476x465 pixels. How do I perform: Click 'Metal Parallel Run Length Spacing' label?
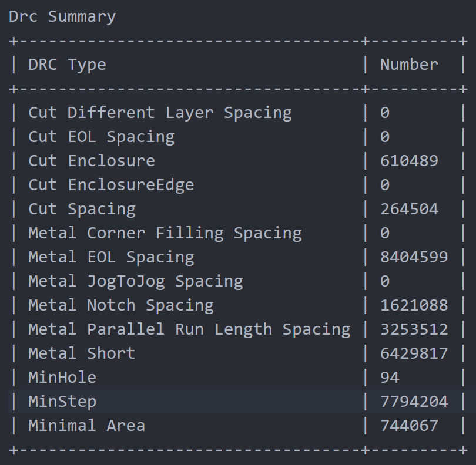(x=189, y=330)
